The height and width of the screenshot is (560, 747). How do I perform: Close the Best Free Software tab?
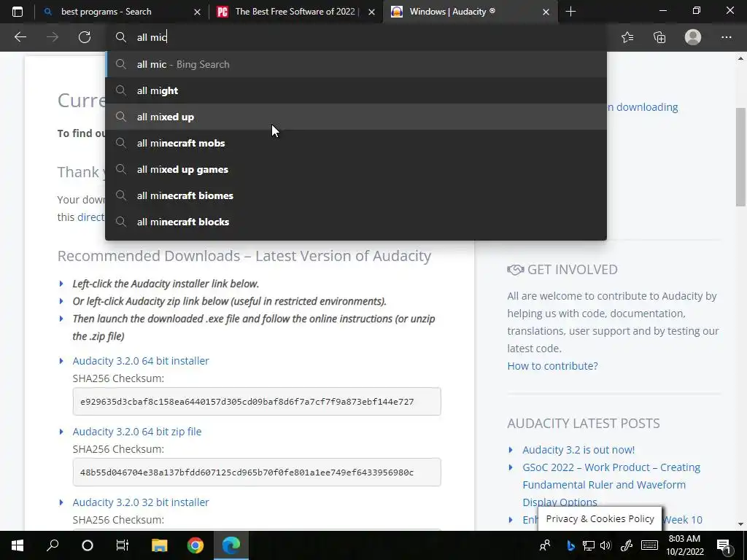pos(371,12)
